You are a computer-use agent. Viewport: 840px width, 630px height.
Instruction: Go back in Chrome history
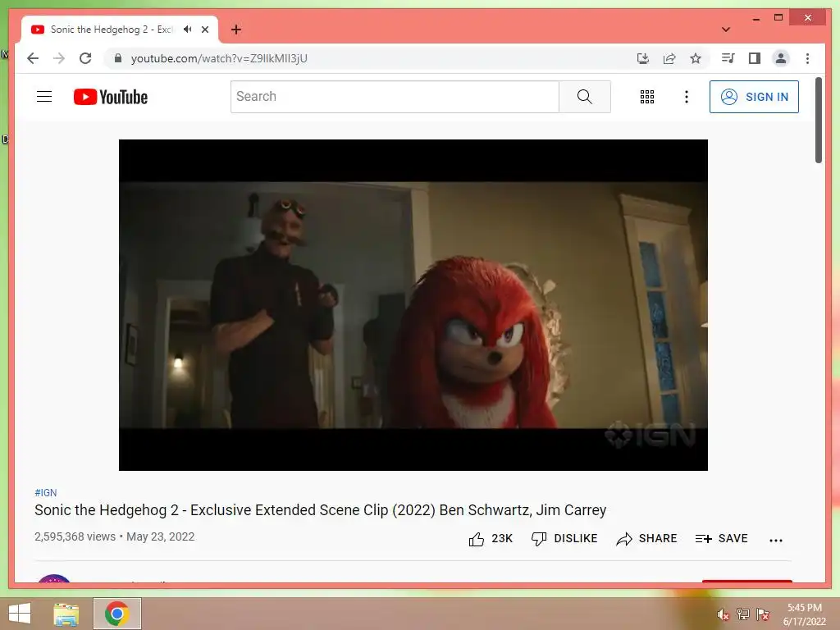pyautogui.click(x=33, y=58)
